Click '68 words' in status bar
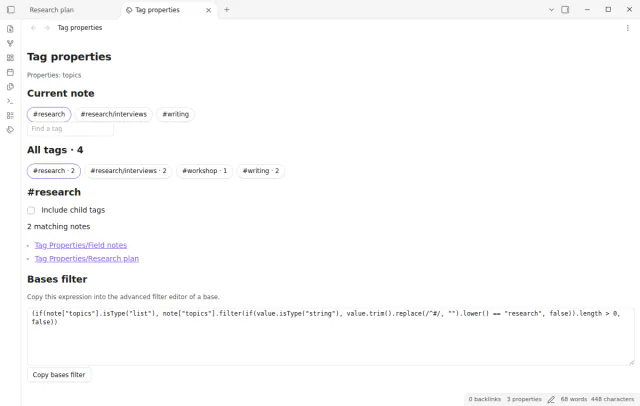Image resolution: width=640 pixels, height=406 pixels. click(x=573, y=399)
